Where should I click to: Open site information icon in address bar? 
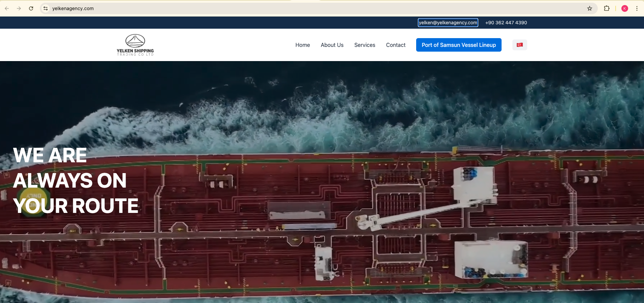(46, 8)
